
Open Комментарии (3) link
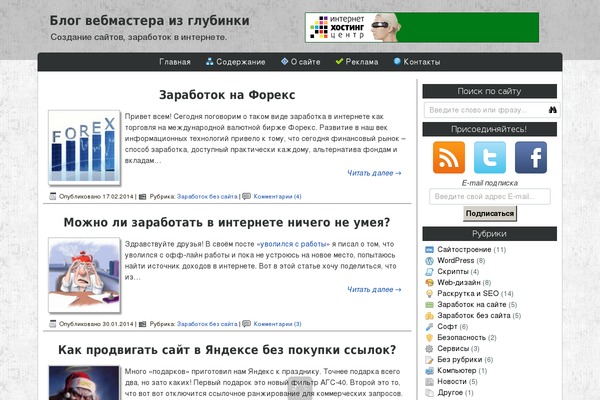[x=277, y=324]
